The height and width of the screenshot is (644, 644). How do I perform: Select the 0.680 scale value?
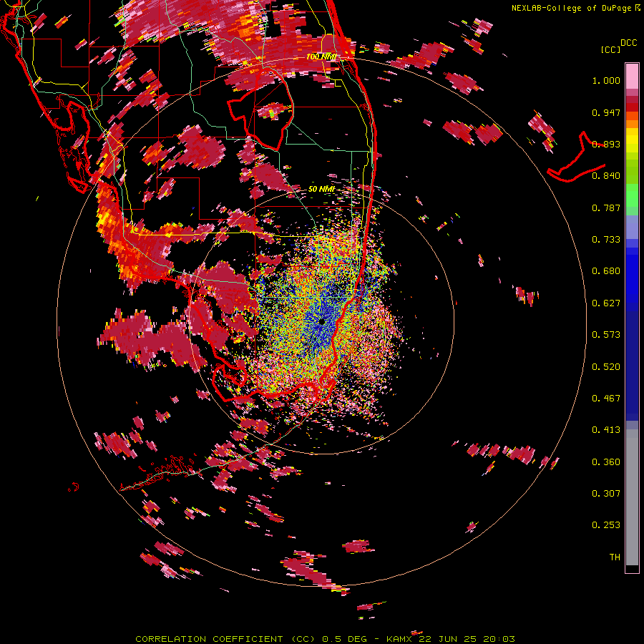coord(606,271)
